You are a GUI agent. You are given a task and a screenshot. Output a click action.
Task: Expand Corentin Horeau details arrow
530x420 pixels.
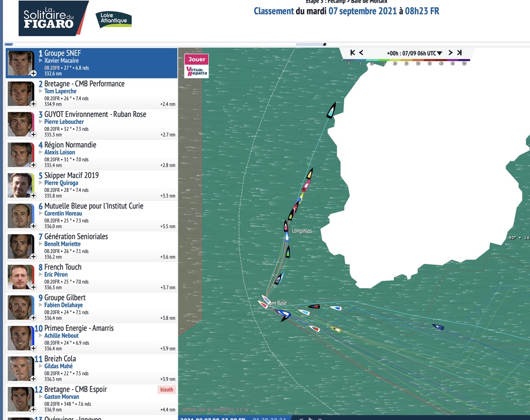40,213
